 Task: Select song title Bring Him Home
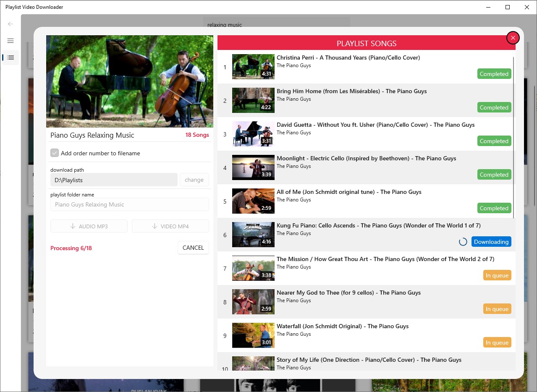point(351,91)
